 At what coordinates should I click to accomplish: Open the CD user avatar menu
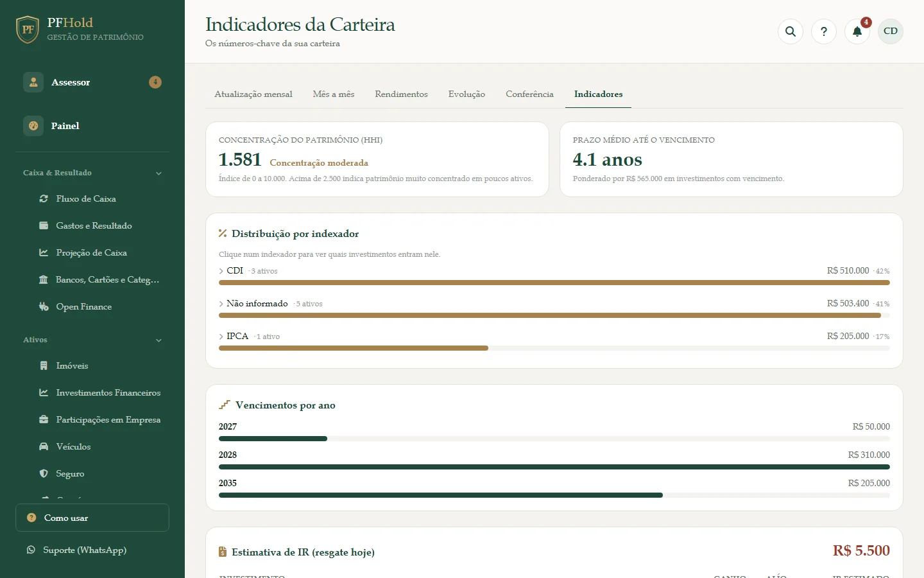click(891, 31)
